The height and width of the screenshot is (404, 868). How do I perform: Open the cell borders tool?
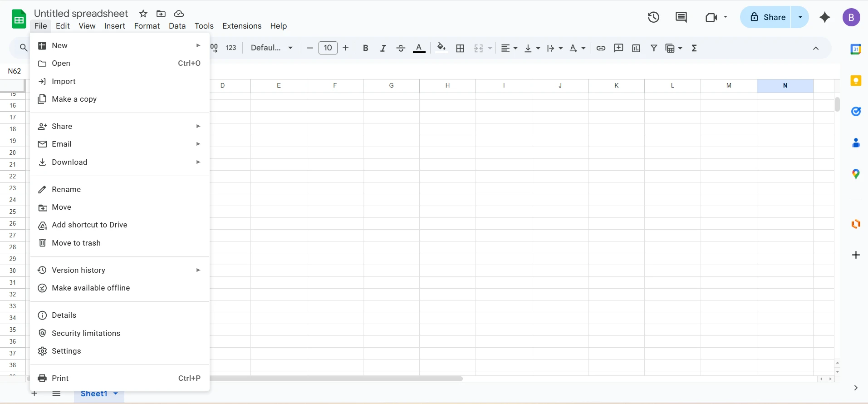[x=460, y=48]
